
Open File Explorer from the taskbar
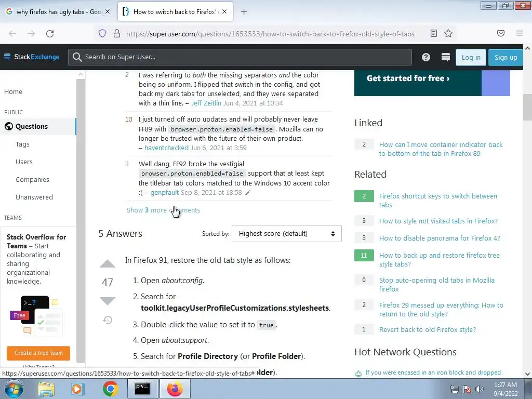tap(46, 389)
